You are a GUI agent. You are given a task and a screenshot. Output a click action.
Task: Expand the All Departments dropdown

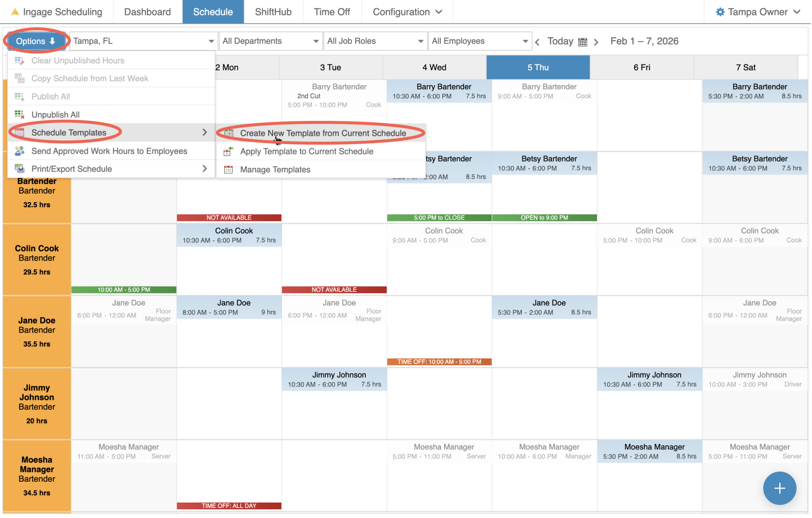point(271,41)
